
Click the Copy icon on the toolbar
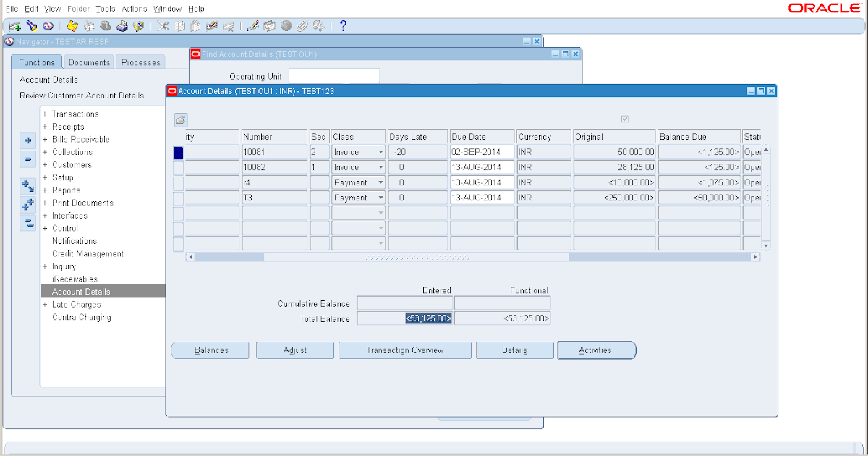click(181, 25)
